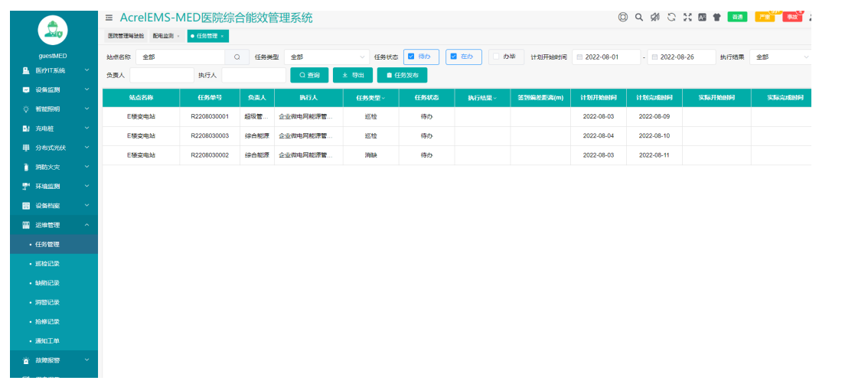Screen dimensions: 868x387
Task: Switch to the 配电监测 tab
Action: coord(163,36)
